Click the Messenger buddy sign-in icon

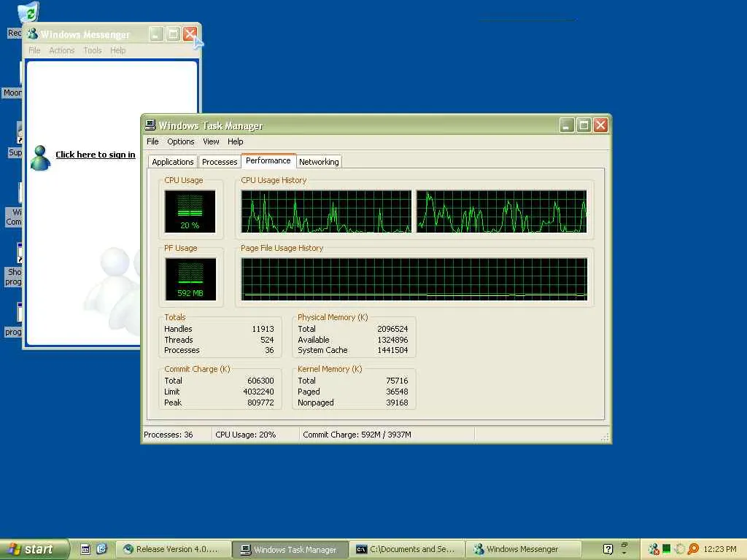point(41,157)
